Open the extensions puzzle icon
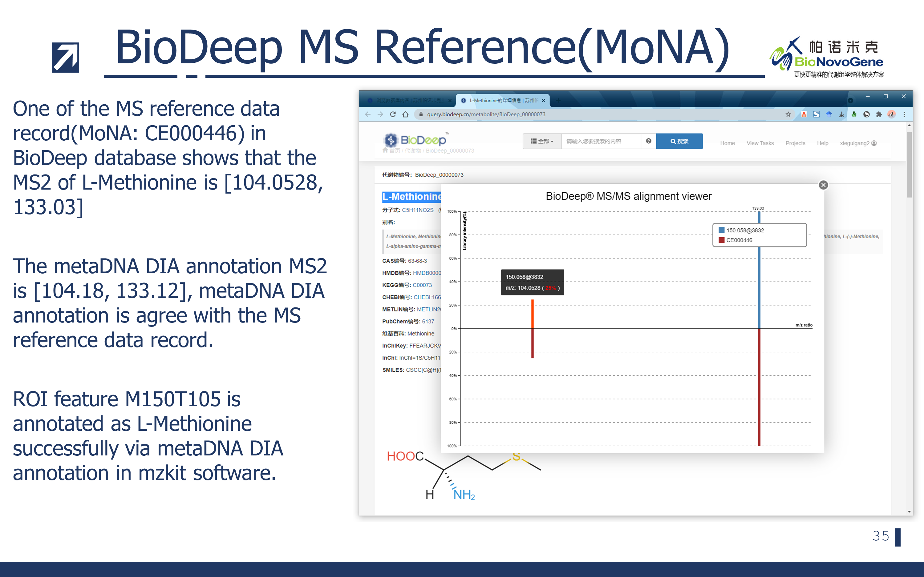The width and height of the screenshot is (924, 577). coord(878,114)
